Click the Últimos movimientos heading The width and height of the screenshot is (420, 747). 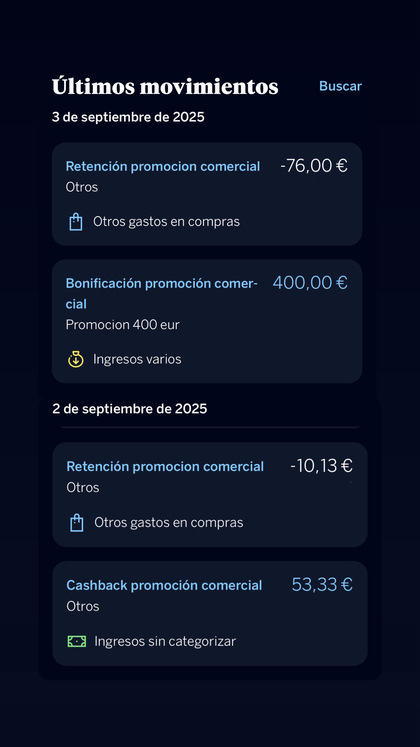tap(165, 87)
